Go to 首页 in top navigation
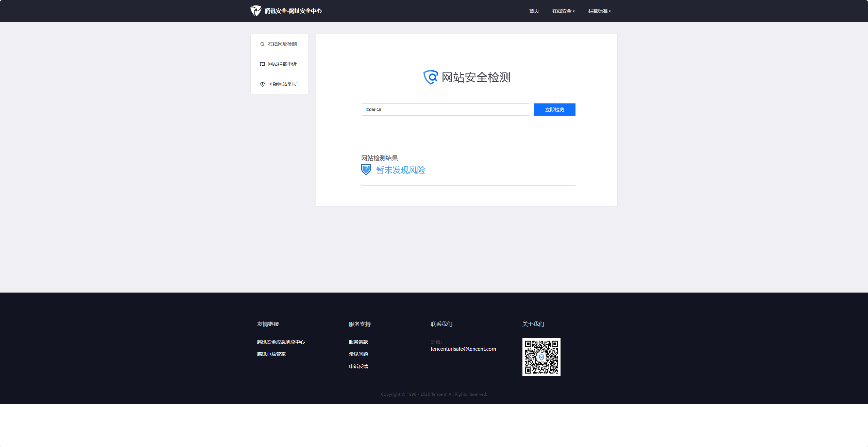Screen dimensions: 868x447 pyautogui.click(x=534, y=11)
